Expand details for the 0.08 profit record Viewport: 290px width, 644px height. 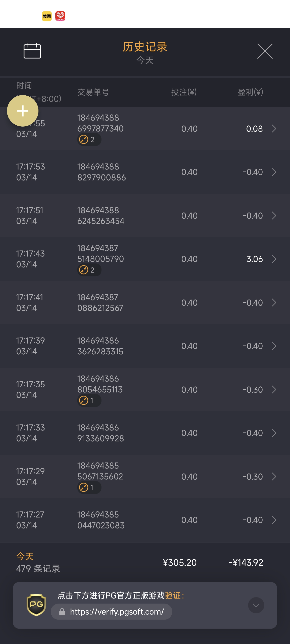[x=274, y=129]
